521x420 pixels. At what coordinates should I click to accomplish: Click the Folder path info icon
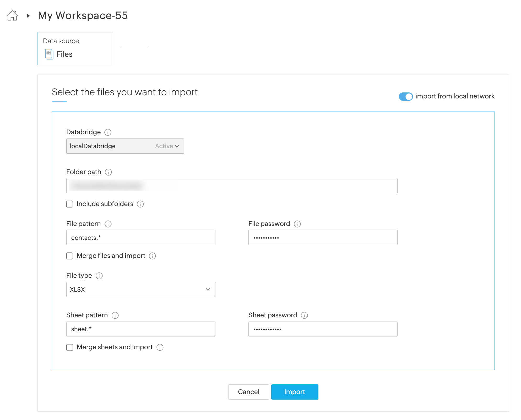tap(108, 172)
